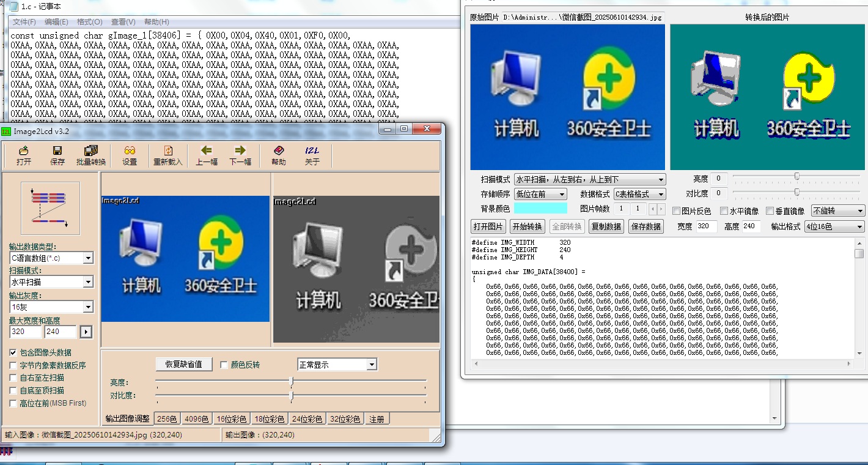Screen dimensions: 868x465
Task: Click the 转换后的图片 converted preview
Action: [x=768, y=97]
